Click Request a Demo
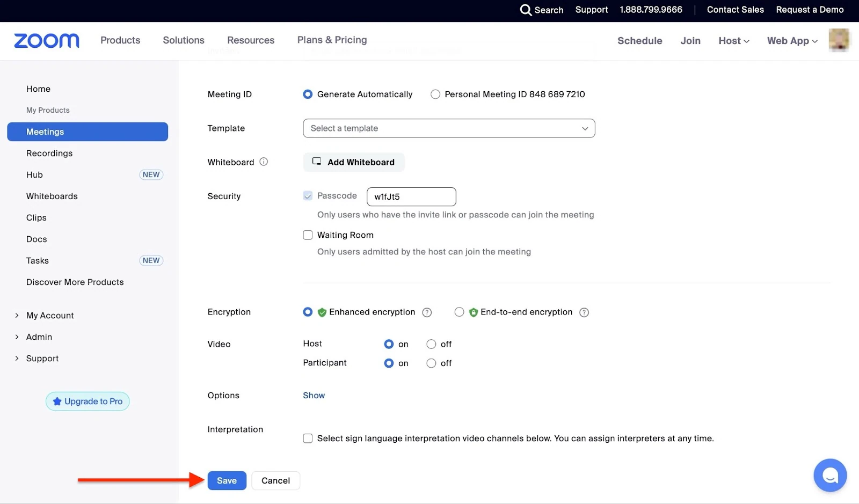This screenshot has width=859, height=504. pos(810,10)
